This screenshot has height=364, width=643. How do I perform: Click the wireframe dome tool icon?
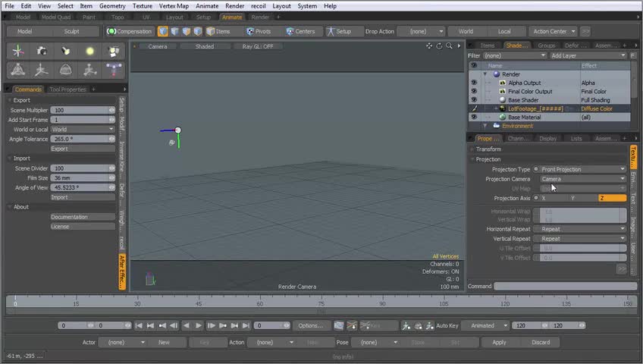[66, 70]
